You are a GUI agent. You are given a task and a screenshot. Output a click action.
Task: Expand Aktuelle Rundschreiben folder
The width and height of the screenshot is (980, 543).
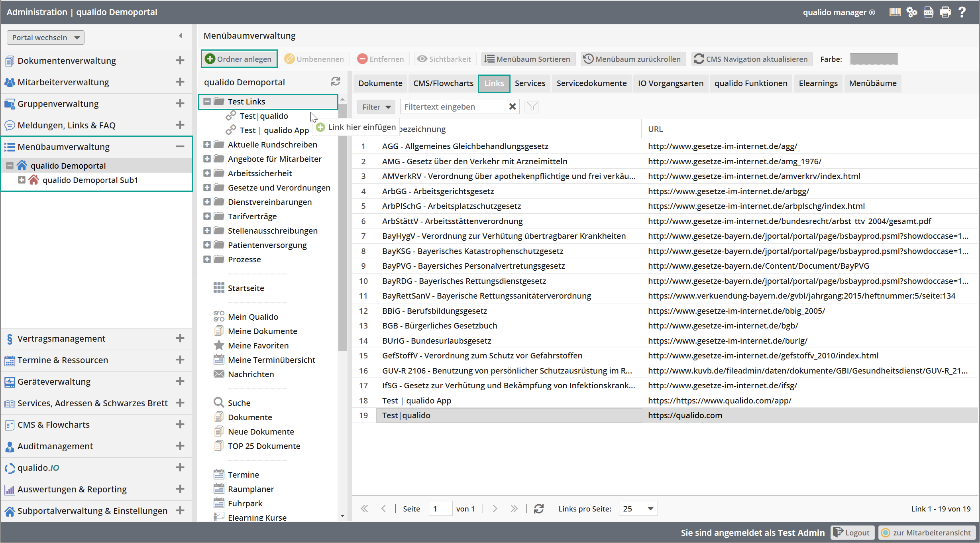click(207, 144)
